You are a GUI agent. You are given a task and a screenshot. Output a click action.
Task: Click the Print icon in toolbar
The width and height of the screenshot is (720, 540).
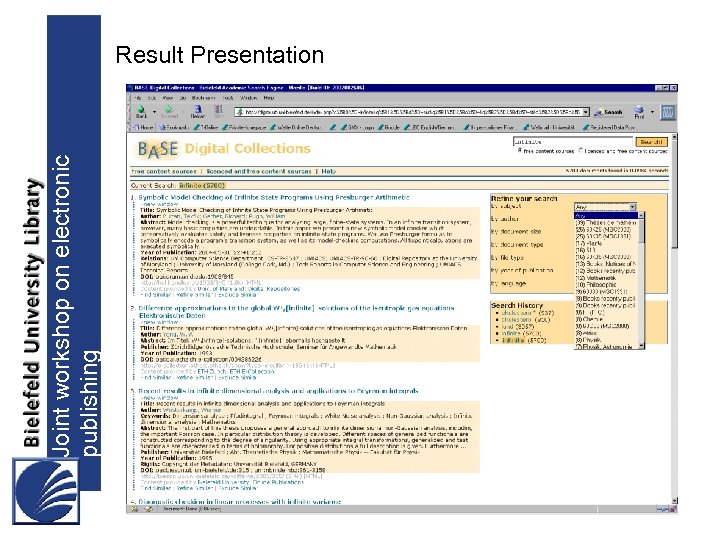[639, 112]
